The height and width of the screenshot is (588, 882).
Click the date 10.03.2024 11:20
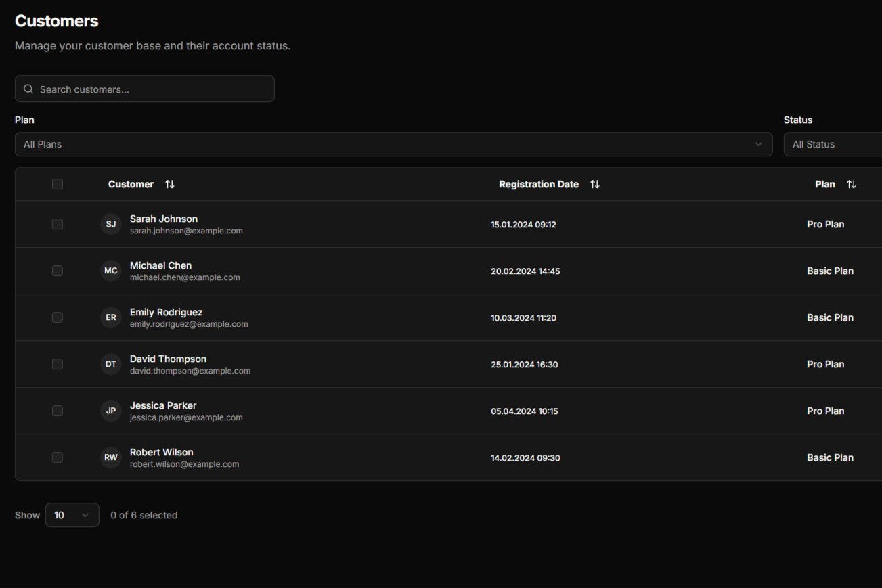(x=524, y=317)
